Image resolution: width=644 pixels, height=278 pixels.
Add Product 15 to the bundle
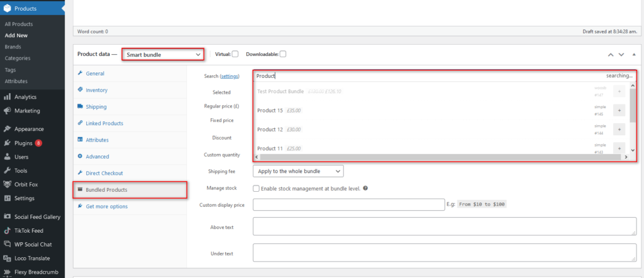click(x=619, y=110)
